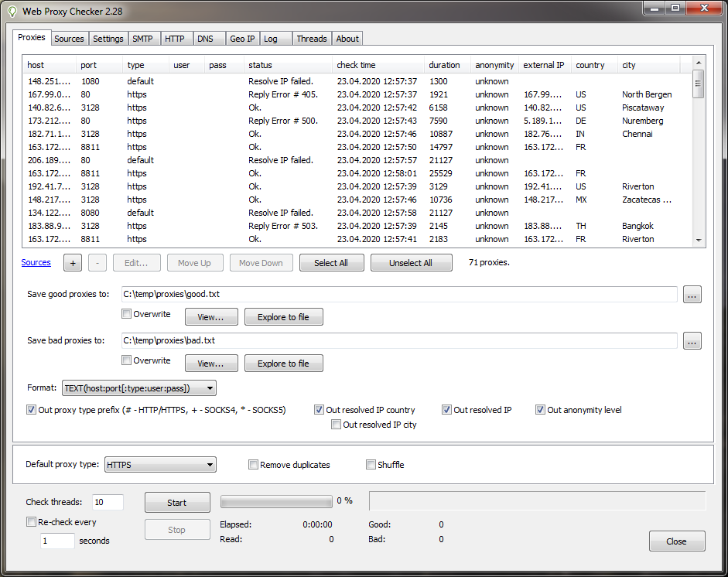Click Unselect All button
The width and height of the screenshot is (728, 577).
(411, 263)
